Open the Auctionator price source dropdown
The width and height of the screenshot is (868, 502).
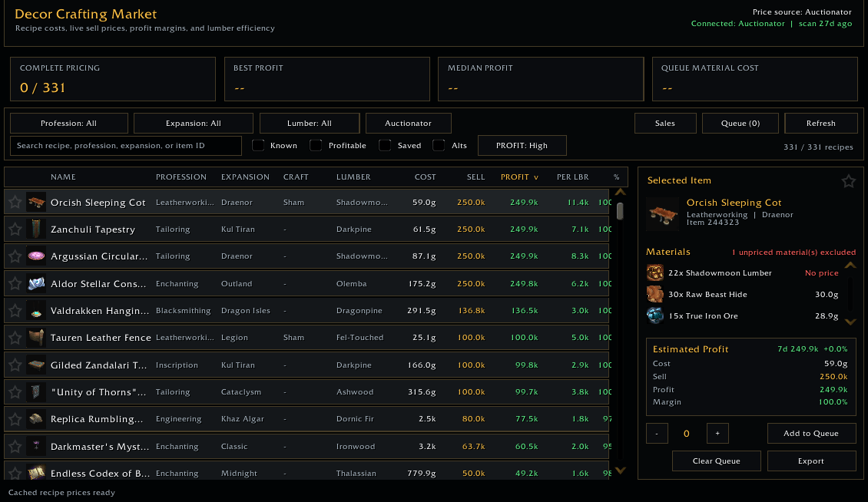coord(409,124)
